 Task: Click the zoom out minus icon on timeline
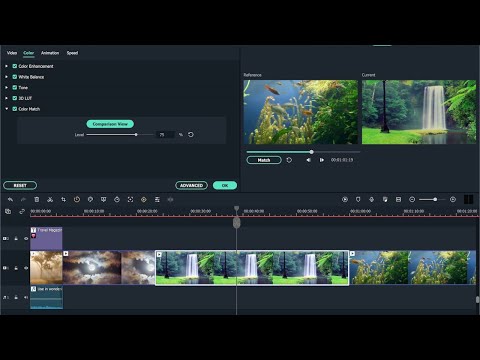tap(412, 199)
